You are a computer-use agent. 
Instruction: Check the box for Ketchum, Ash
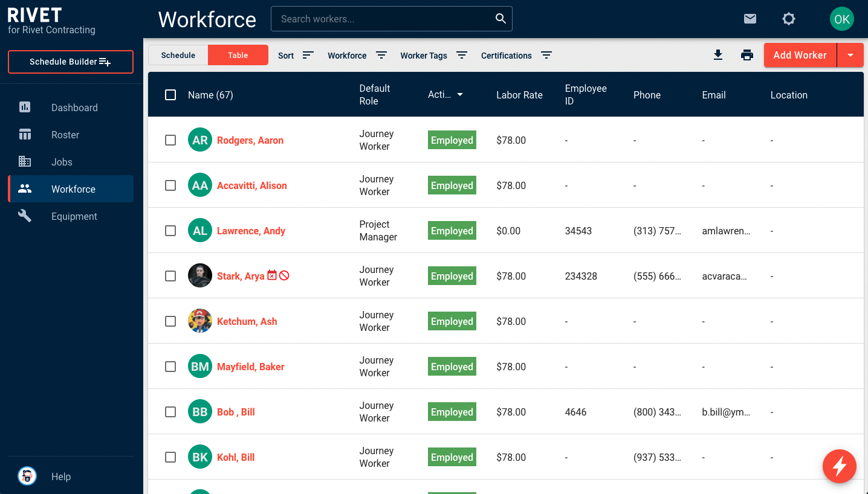(x=170, y=321)
